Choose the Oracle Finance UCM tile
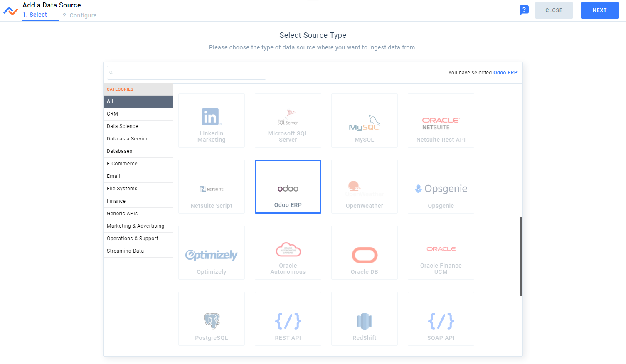This screenshot has width=626, height=364. [441, 253]
